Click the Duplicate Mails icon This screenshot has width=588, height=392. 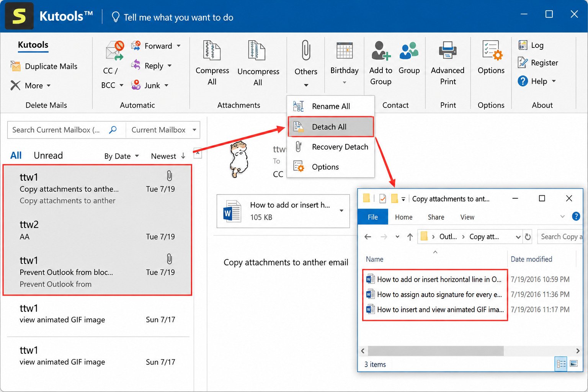coord(16,66)
